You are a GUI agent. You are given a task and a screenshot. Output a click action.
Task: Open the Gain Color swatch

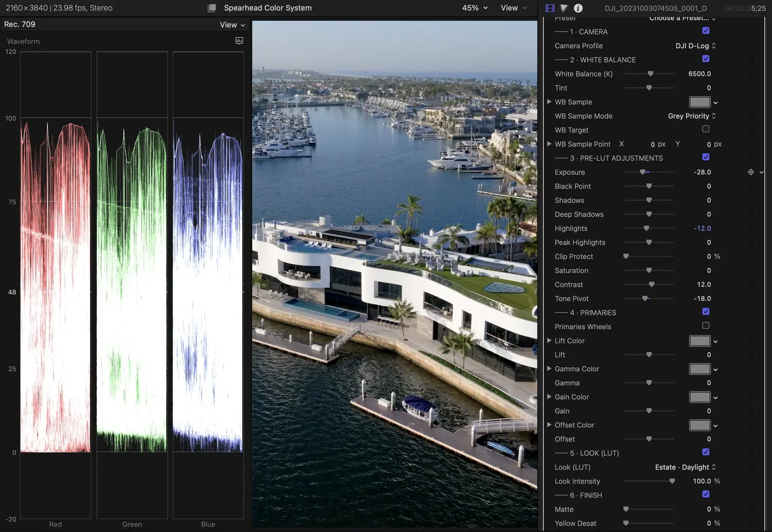pyautogui.click(x=700, y=397)
